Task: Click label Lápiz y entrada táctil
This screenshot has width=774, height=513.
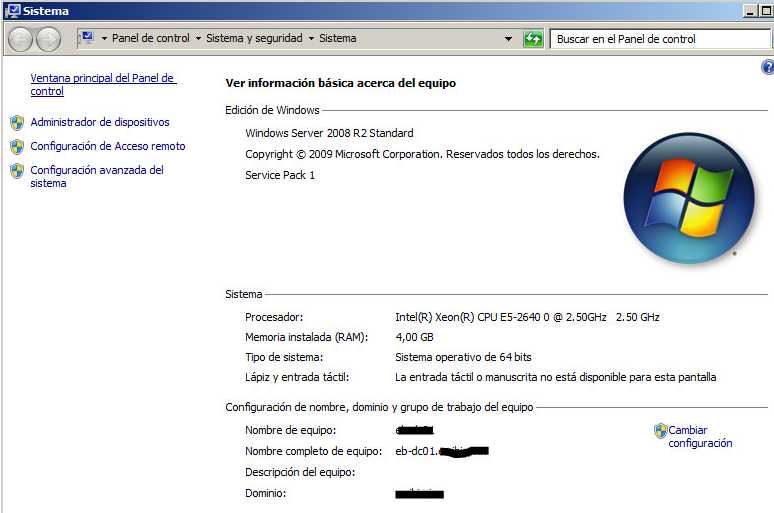Action: [x=297, y=377]
